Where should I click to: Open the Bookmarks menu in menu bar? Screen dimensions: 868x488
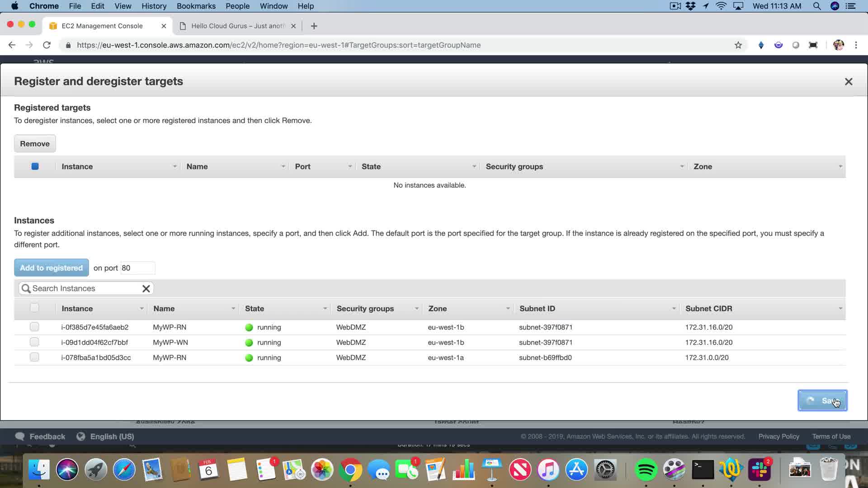click(196, 6)
